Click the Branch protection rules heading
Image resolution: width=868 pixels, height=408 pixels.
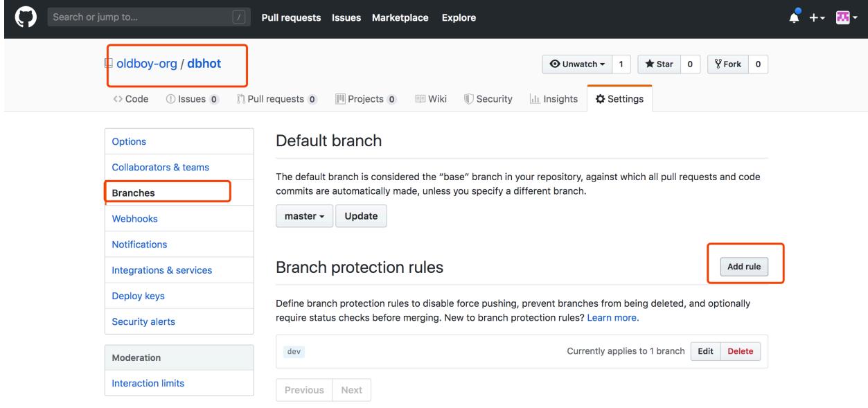[x=360, y=267]
